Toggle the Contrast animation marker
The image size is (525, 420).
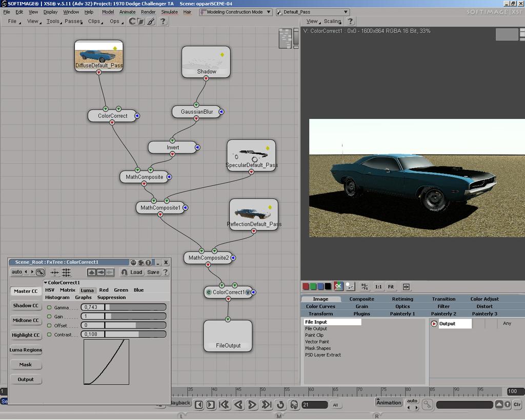[49, 334]
